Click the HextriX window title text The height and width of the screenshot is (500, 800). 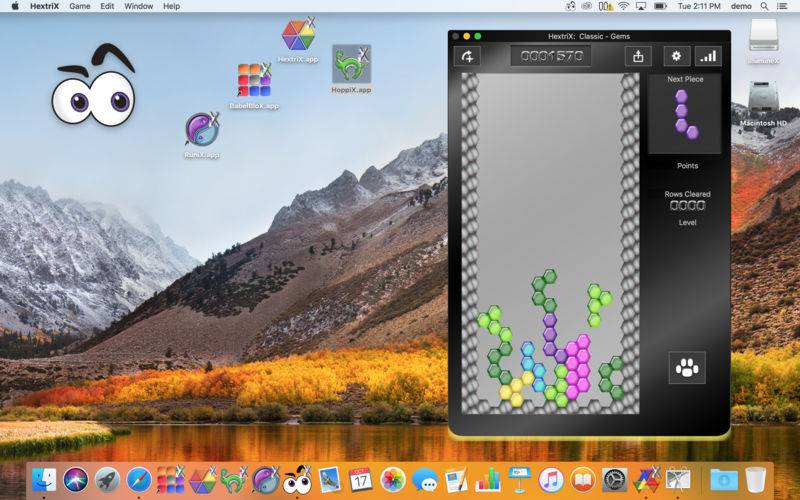click(589, 36)
